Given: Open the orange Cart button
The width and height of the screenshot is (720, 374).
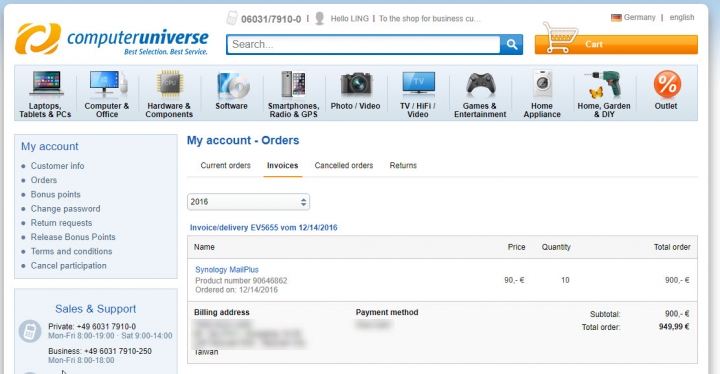Looking at the screenshot, I should (616, 45).
